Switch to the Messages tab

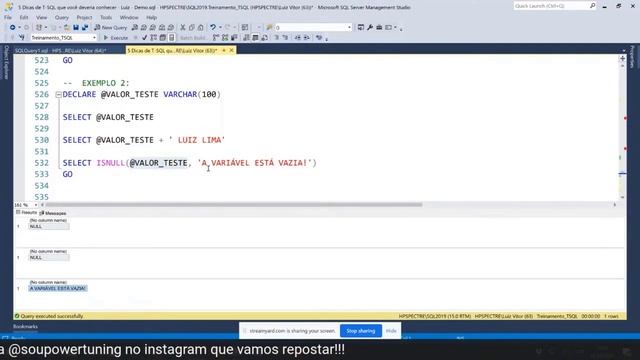coord(53,213)
